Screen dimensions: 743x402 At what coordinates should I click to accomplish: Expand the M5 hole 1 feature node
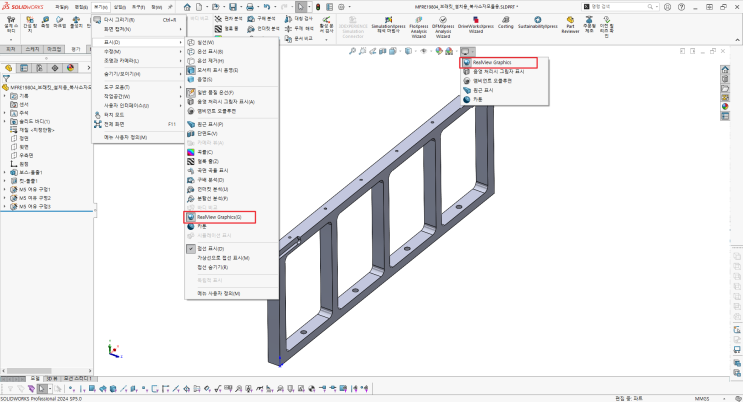[x=5, y=189]
